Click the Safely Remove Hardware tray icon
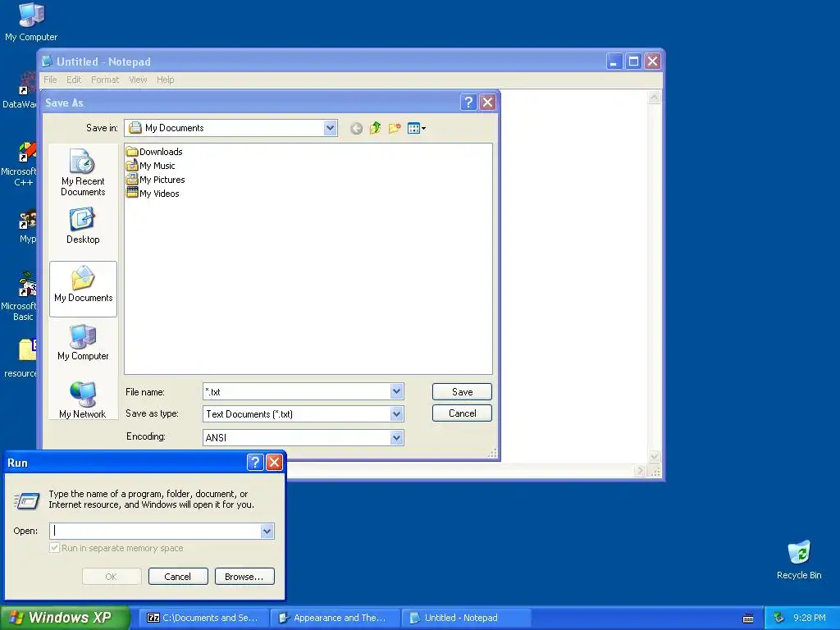Image resolution: width=840 pixels, height=630 pixels. (x=779, y=618)
